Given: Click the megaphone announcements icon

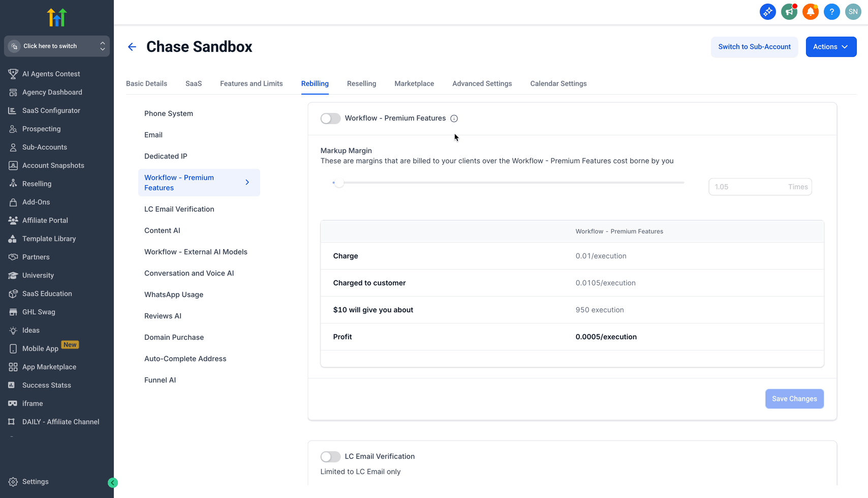Looking at the screenshot, I should 789,12.
